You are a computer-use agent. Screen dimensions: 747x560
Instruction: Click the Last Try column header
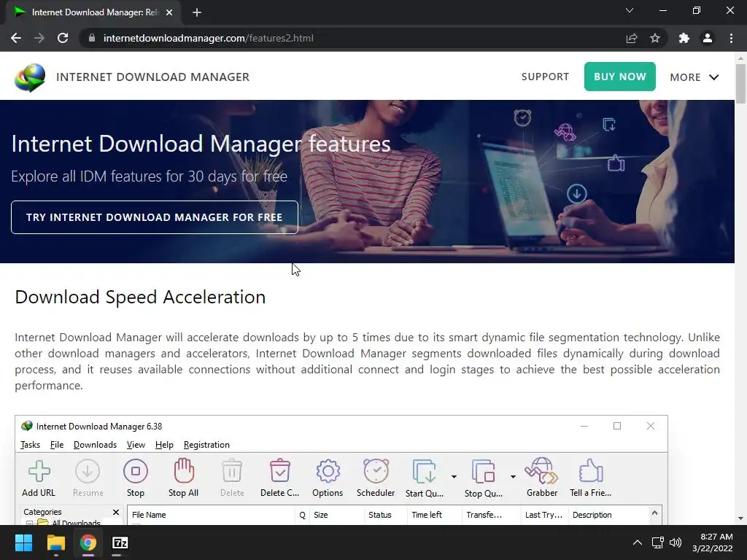(x=544, y=515)
